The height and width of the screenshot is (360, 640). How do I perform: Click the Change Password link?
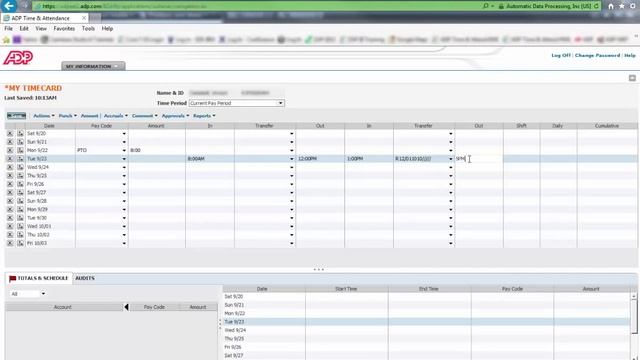597,55
